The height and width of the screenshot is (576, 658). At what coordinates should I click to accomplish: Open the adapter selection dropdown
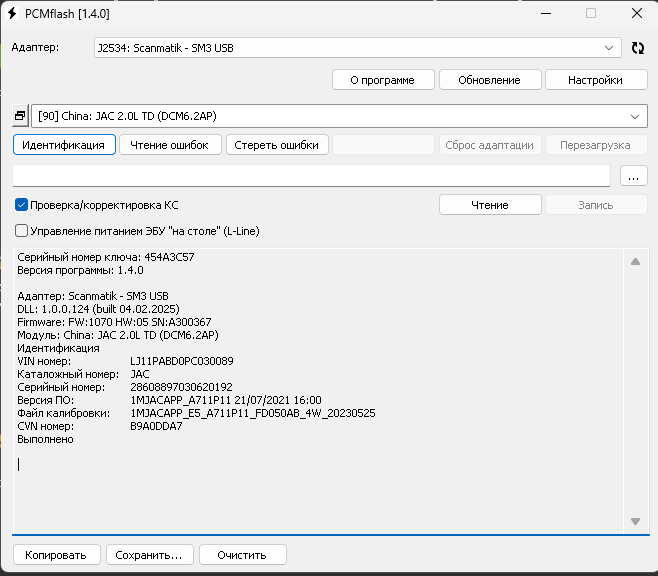point(358,48)
